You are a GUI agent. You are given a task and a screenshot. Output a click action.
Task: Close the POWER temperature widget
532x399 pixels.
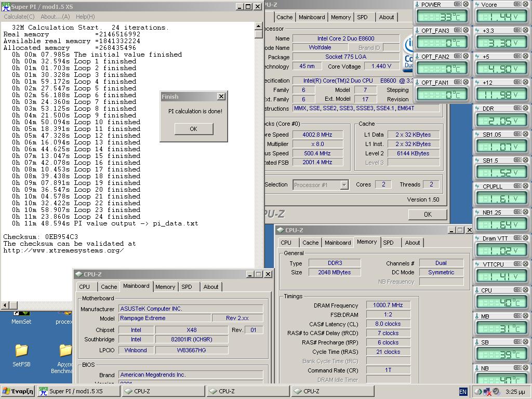click(466, 4)
